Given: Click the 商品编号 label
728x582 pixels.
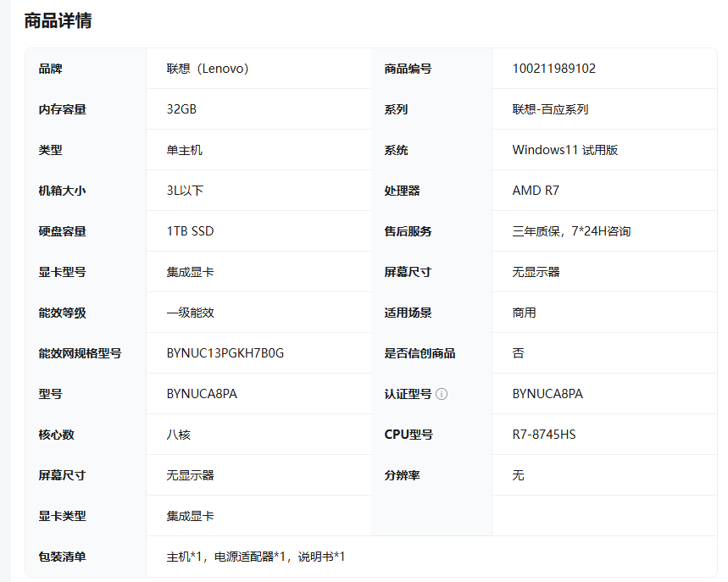Looking at the screenshot, I should point(408,69).
